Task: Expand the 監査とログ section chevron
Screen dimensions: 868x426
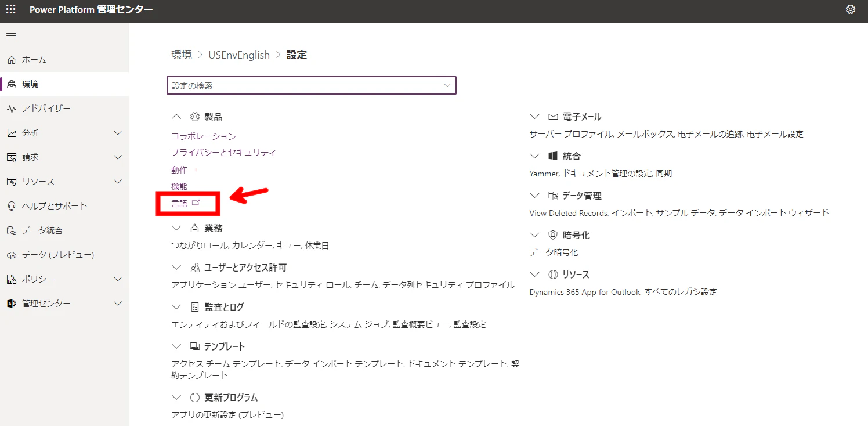Action: tap(176, 307)
